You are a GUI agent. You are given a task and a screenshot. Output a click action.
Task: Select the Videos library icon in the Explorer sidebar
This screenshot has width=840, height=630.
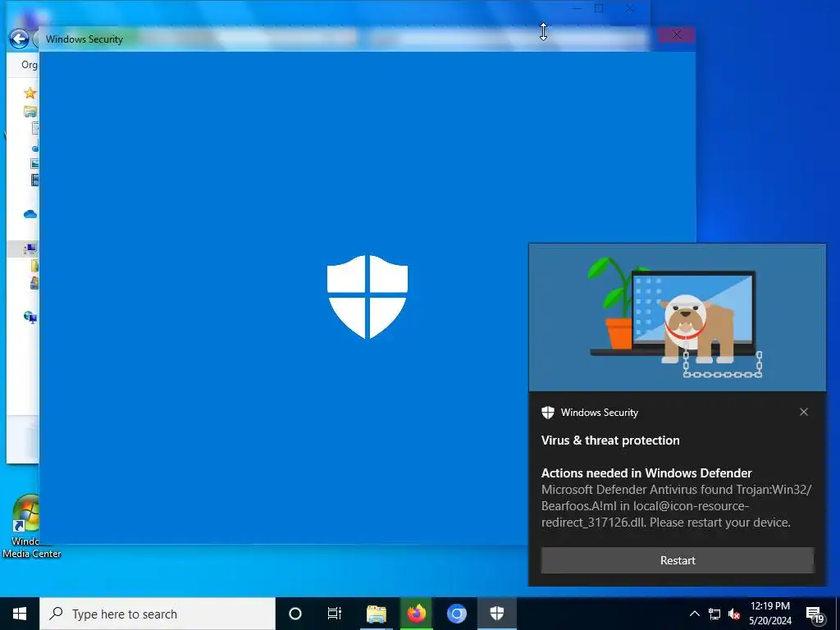click(34, 180)
